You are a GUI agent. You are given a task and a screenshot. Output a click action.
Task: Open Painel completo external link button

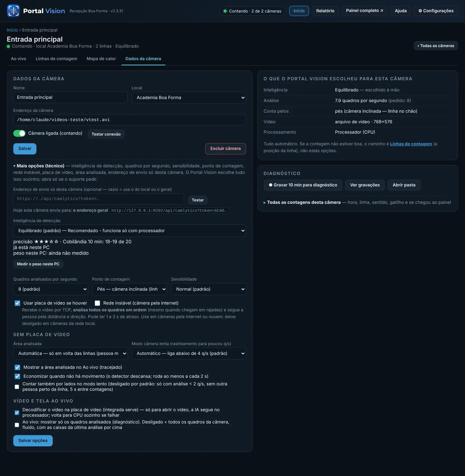pyautogui.click(x=364, y=11)
